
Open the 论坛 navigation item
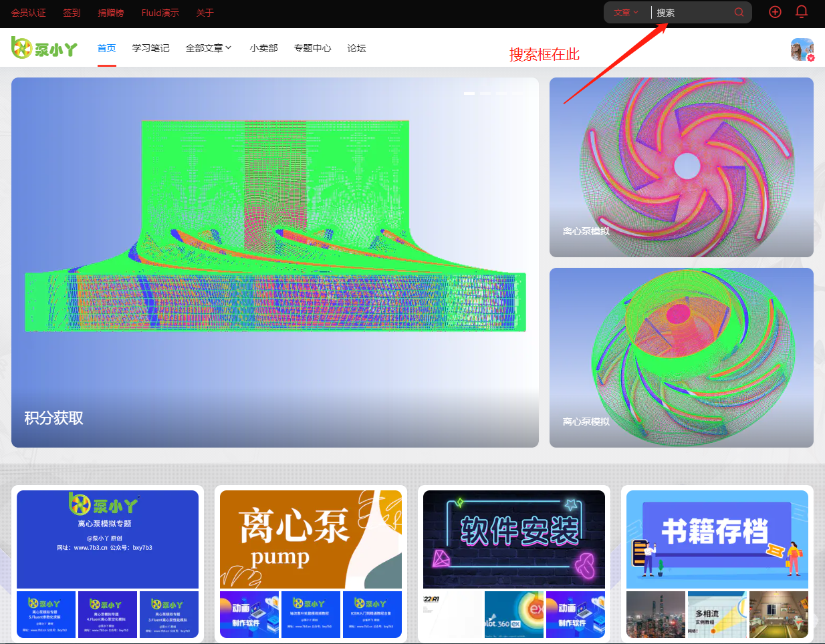(x=356, y=47)
